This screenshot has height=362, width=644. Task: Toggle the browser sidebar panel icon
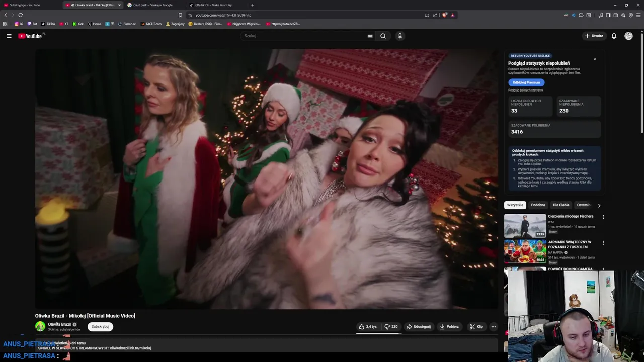(608, 15)
